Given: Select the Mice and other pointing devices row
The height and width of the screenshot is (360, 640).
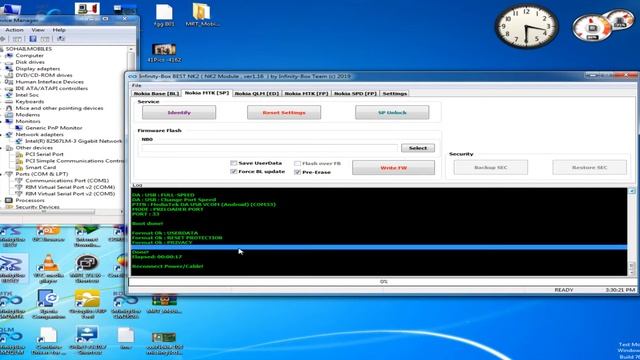Looking at the screenshot, I should coord(59,108).
